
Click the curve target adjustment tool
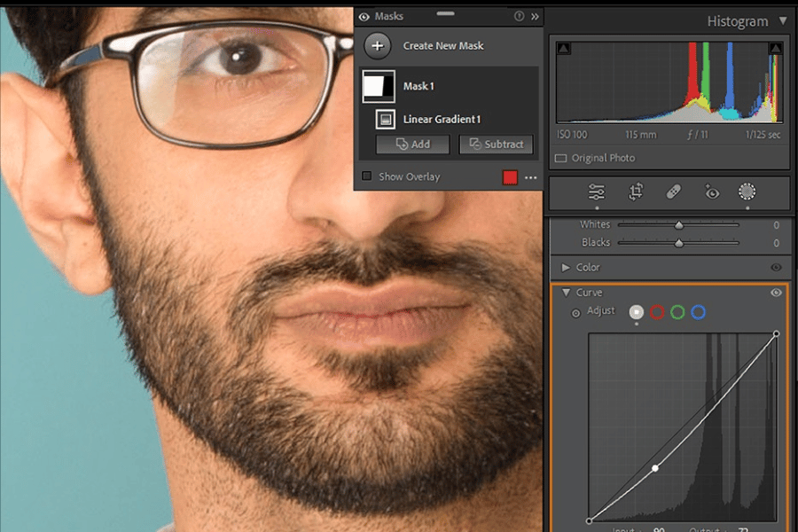(576, 313)
